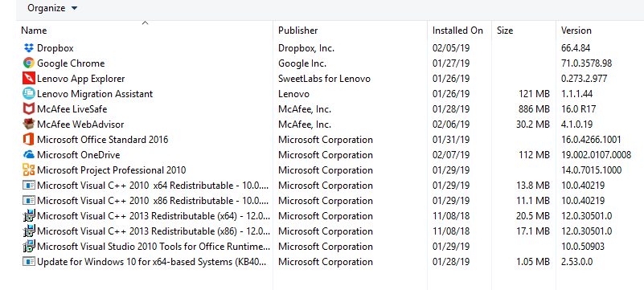Open the Organize dropdown menu

point(52,8)
